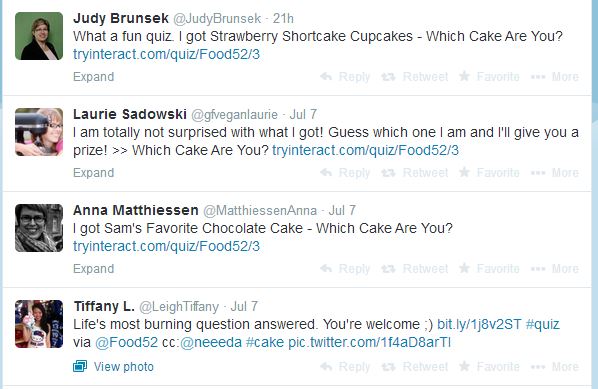Open the bit.ly/1j8v2ST link
The width and height of the screenshot is (598, 389).
click(x=479, y=324)
